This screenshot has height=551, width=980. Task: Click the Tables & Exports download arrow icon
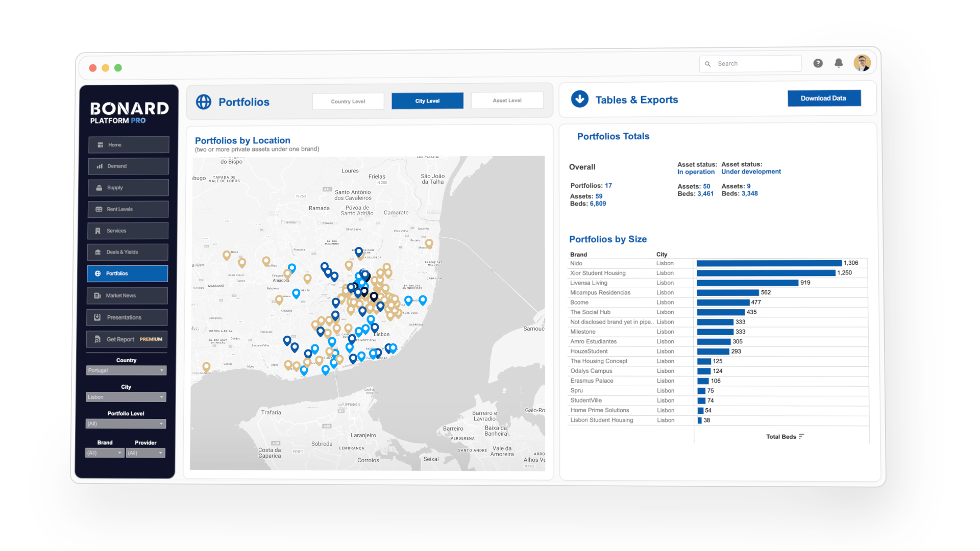coord(580,99)
